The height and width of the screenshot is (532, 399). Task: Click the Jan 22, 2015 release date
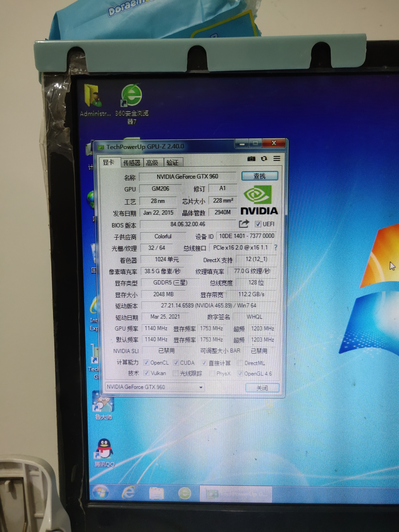158,213
